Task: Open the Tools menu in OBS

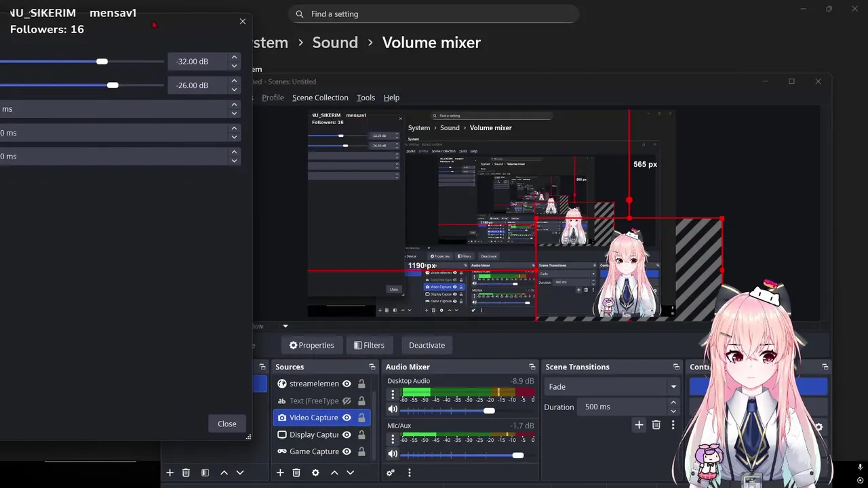Action: [x=366, y=98]
